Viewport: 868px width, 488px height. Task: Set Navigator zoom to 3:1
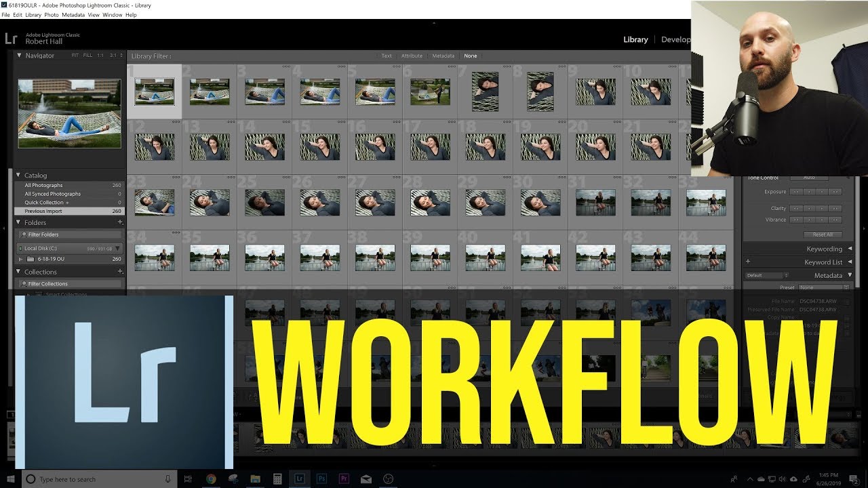[x=113, y=56]
